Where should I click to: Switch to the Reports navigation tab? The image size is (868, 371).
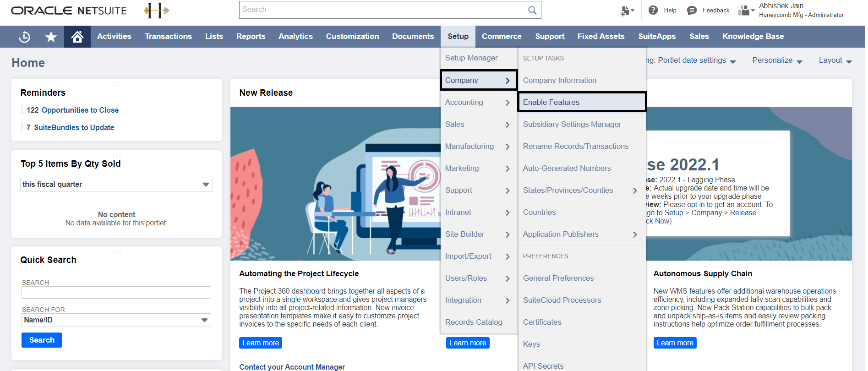(x=251, y=37)
